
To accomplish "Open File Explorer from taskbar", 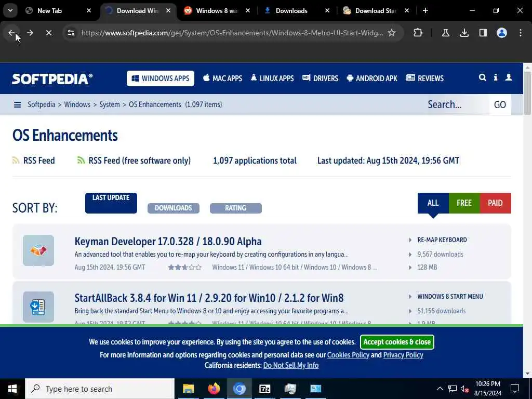I will click(x=188, y=389).
